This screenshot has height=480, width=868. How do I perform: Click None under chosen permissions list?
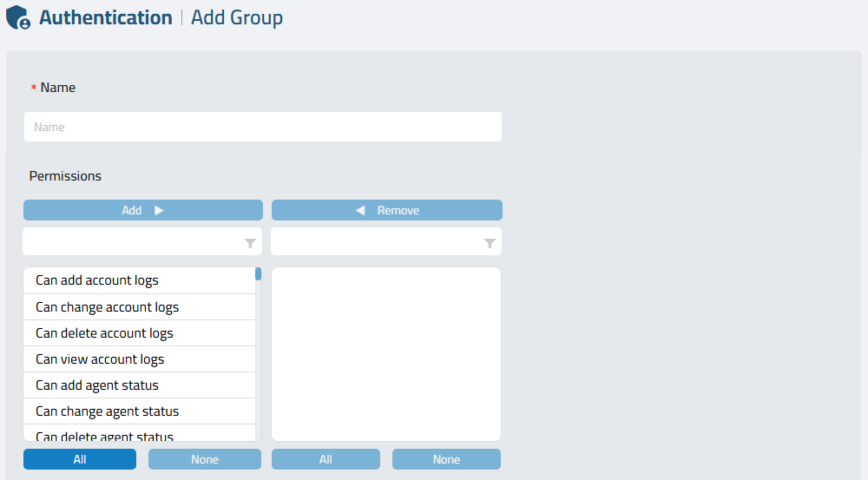[446, 459]
